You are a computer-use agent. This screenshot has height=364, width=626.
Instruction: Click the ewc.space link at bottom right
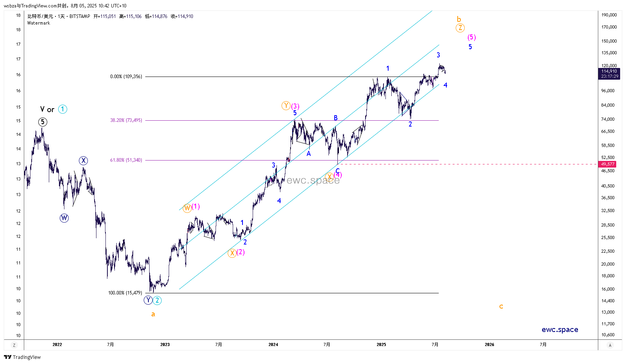[x=560, y=330]
